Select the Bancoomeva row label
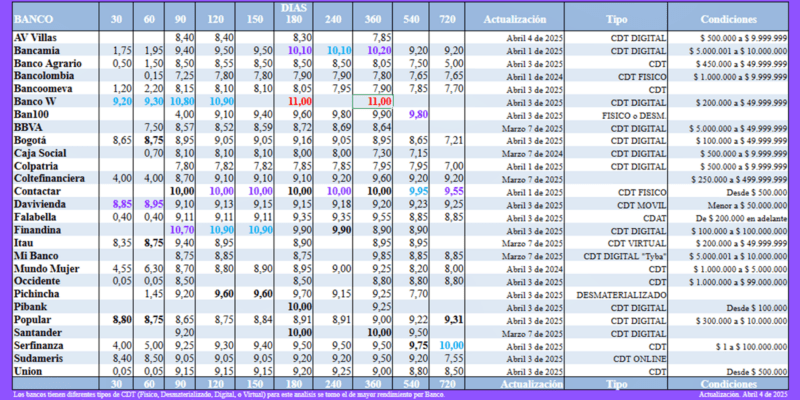Viewport: 800px width, 400px height. (43, 89)
